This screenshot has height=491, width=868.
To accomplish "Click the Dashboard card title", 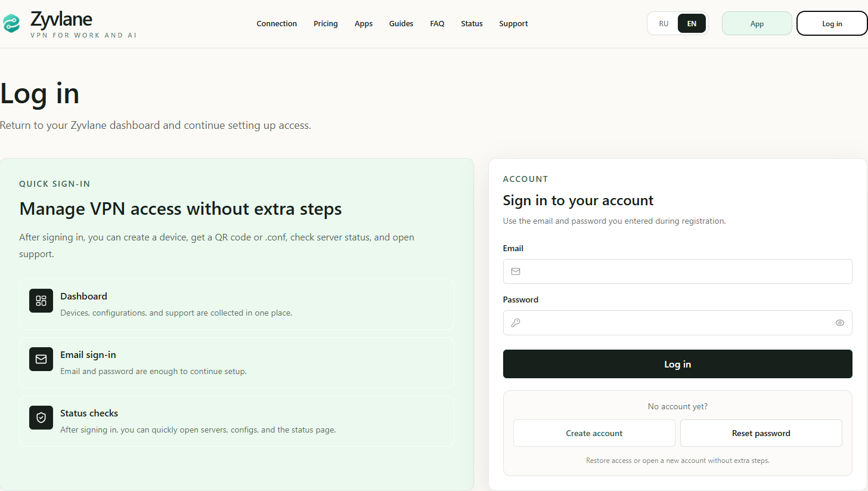I will coord(83,296).
